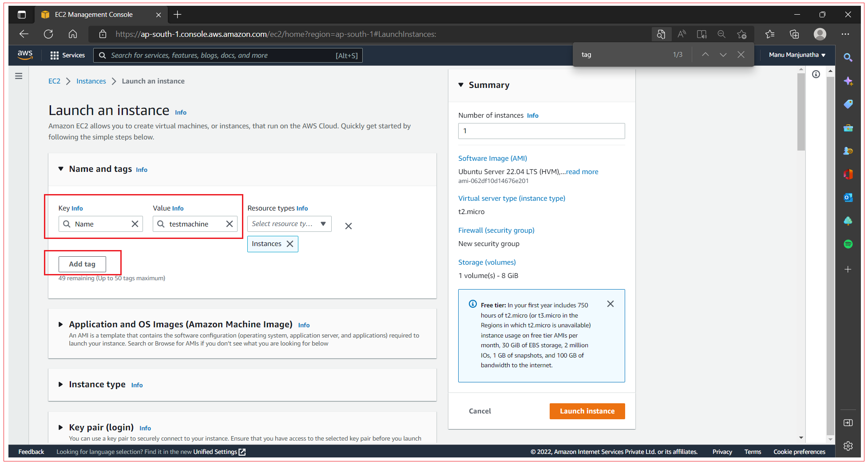Click the info circle panel icon
868x465 pixels.
pyautogui.click(x=816, y=74)
